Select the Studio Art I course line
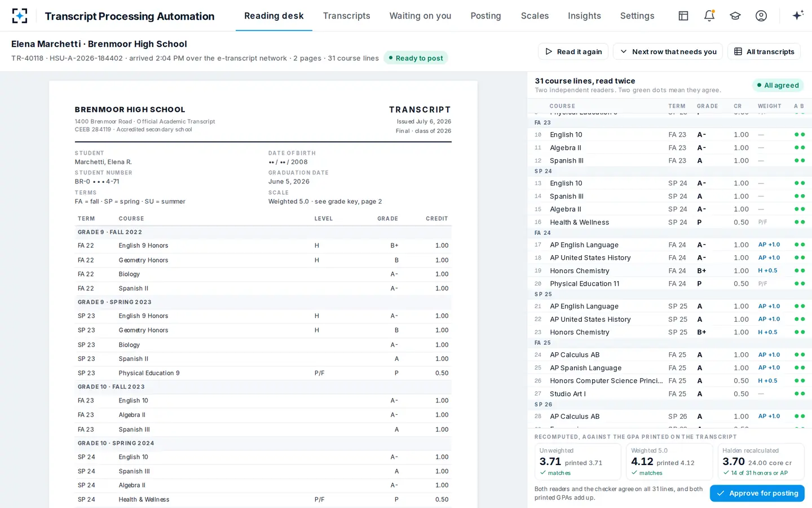812x508 pixels. click(669, 394)
